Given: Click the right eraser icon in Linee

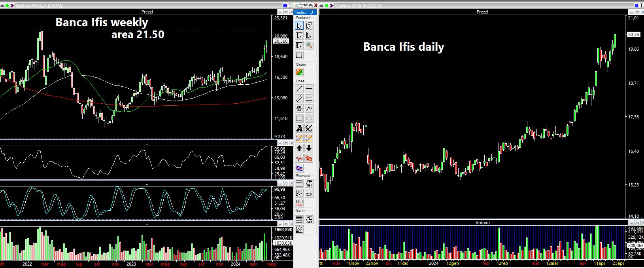Looking at the screenshot, I should point(309,138).
